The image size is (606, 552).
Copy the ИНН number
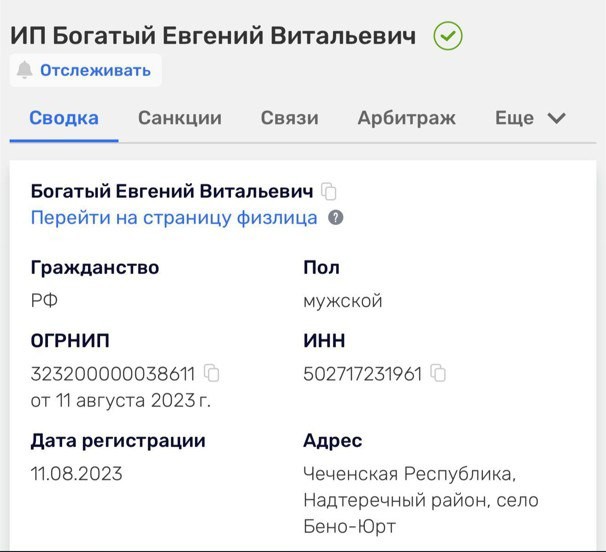click(x=438, y=373)
